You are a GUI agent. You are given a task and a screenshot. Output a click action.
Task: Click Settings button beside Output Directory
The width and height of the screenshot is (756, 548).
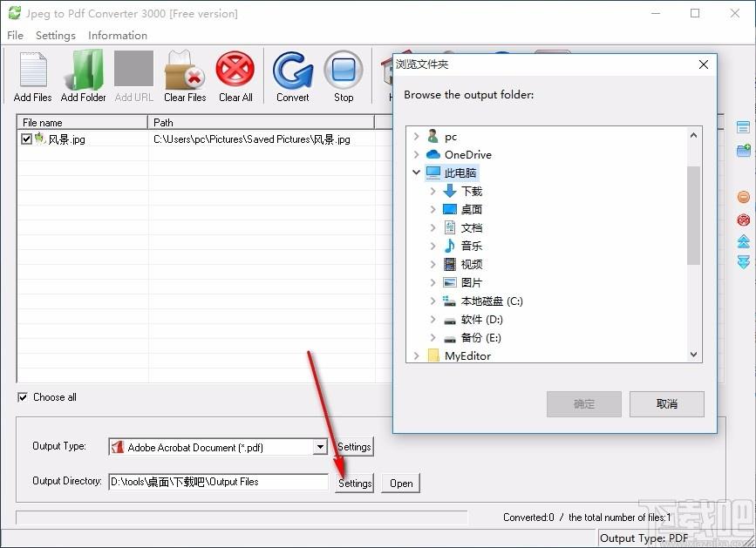(354, 483)
